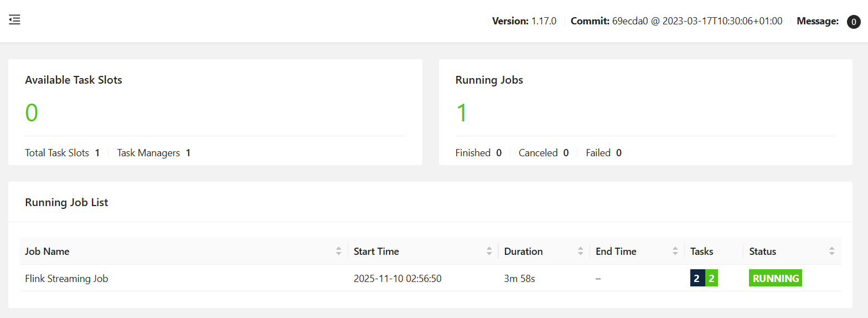Click the Message count badge
Image resolution: width=868 pixels, height=318 pixels.
[854, 22]
